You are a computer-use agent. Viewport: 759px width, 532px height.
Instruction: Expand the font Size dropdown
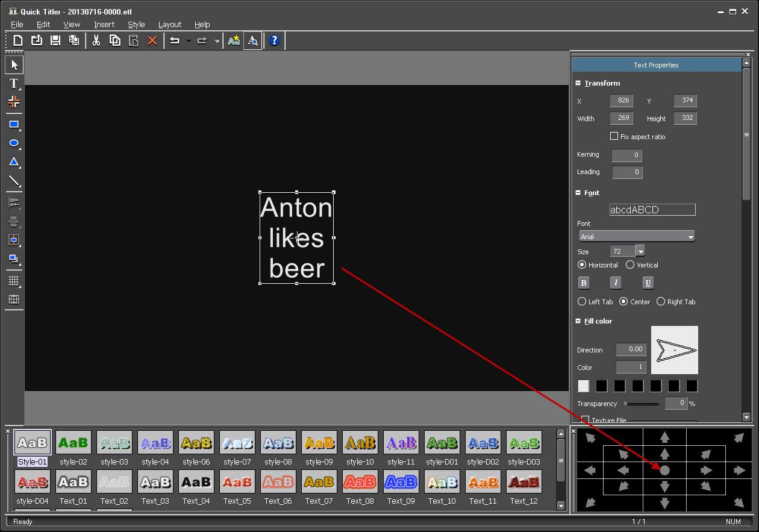[x=640, y=251]
